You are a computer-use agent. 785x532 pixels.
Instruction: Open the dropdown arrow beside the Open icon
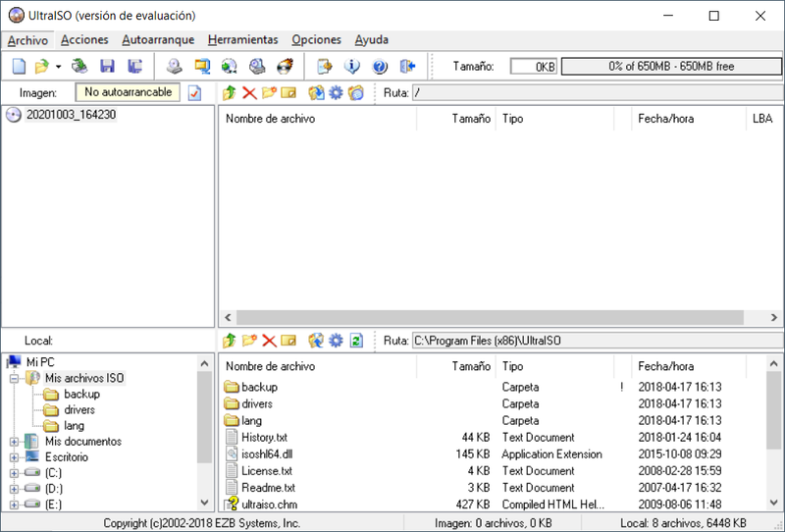pos(58,67)
